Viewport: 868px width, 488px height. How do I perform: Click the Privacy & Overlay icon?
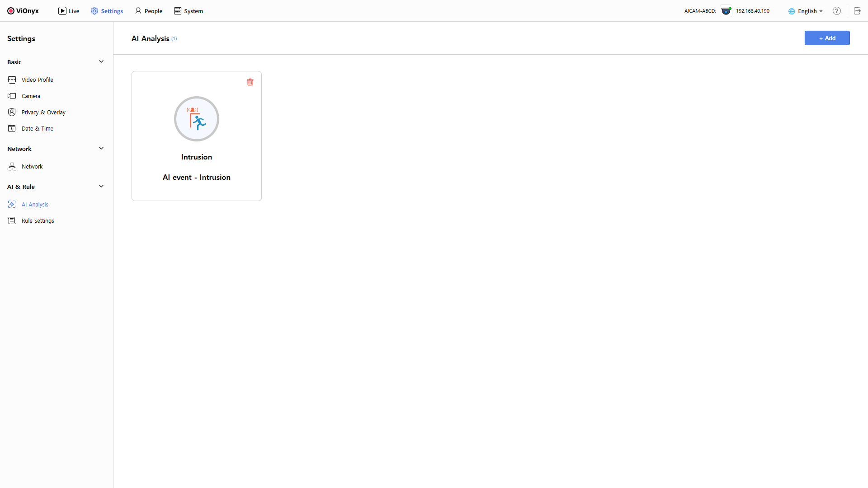click(12, 112)
